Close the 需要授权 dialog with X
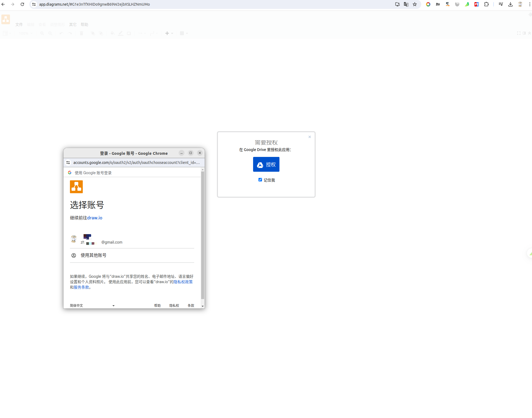Image resolution: width=532 pixels, height=418 pixels. pos(310,137)
